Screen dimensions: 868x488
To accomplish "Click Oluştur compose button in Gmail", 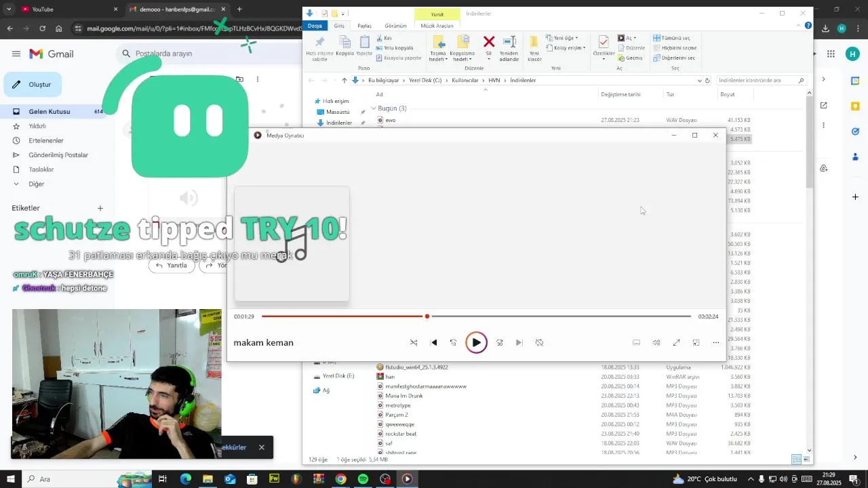I will [x=33, y=85].
